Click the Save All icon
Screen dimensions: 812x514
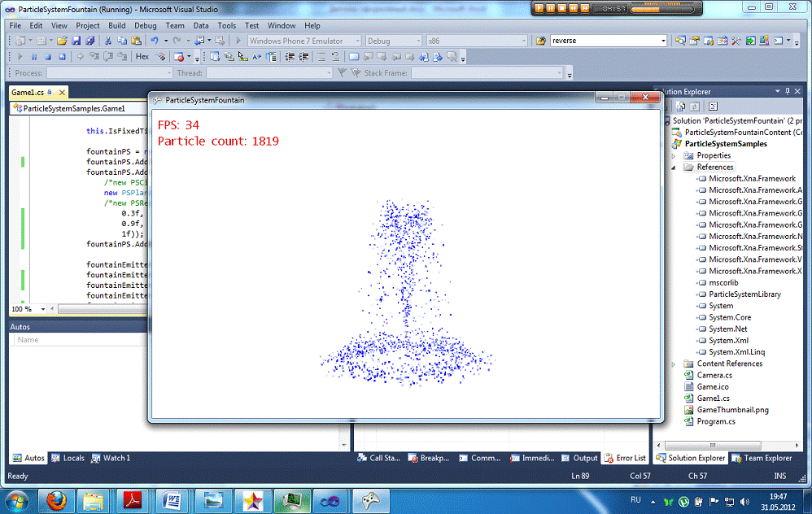pos(90,41)
